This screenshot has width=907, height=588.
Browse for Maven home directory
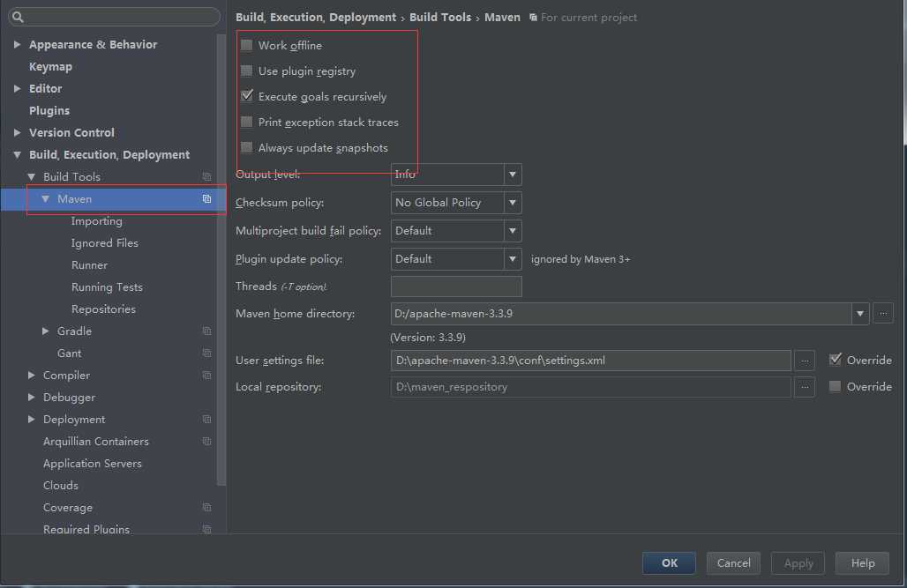coord(882,314)
